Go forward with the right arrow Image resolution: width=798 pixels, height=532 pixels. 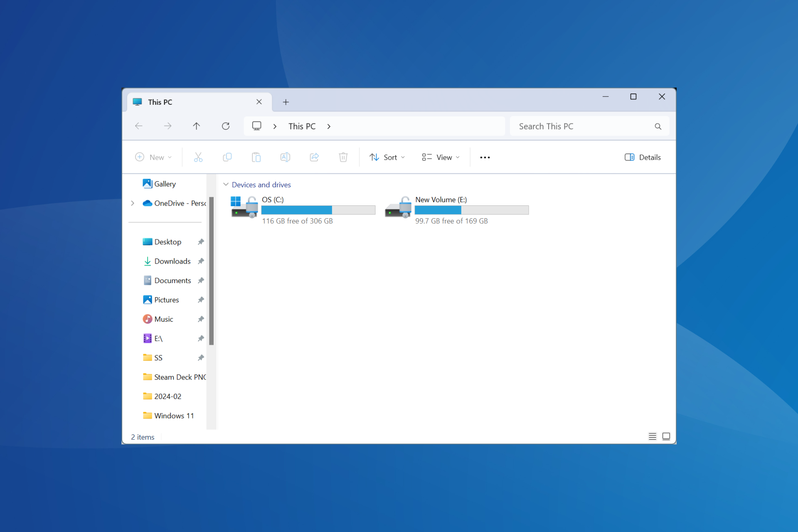click(x=167, y=126)
